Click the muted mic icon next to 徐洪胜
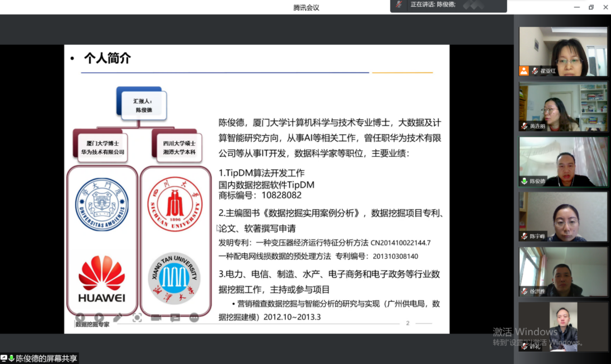 tap(524, 291)
